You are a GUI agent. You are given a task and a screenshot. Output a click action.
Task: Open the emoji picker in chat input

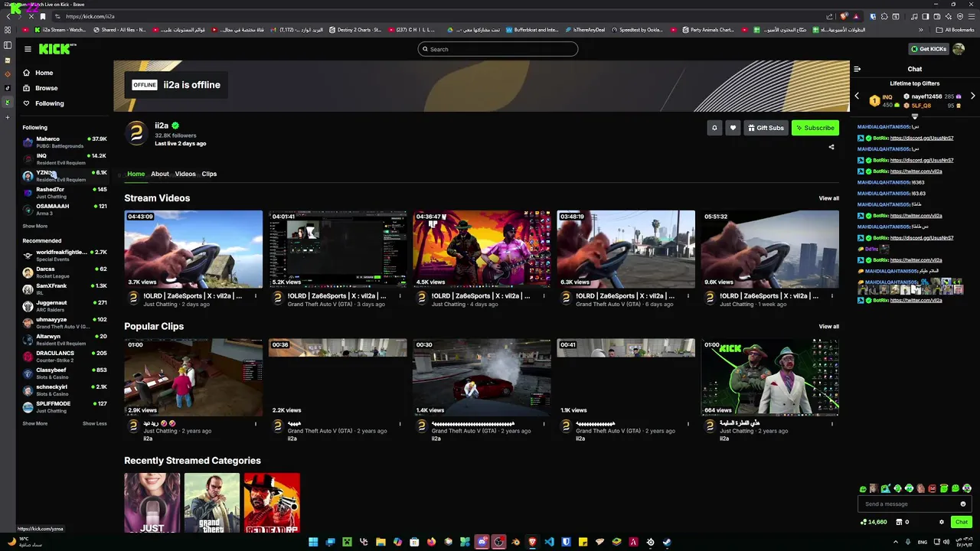click(963, 504)
